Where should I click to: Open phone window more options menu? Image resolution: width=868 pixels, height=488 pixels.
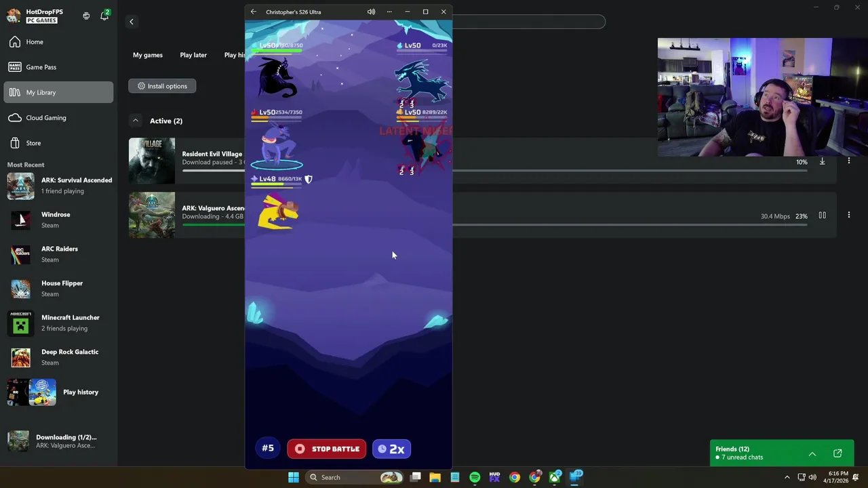pos(389,12)
